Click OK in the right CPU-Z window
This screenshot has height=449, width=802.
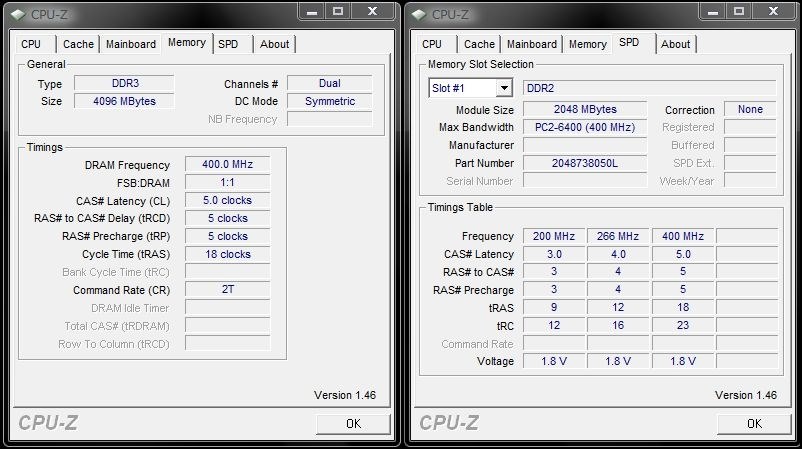[x=754, y=423]
